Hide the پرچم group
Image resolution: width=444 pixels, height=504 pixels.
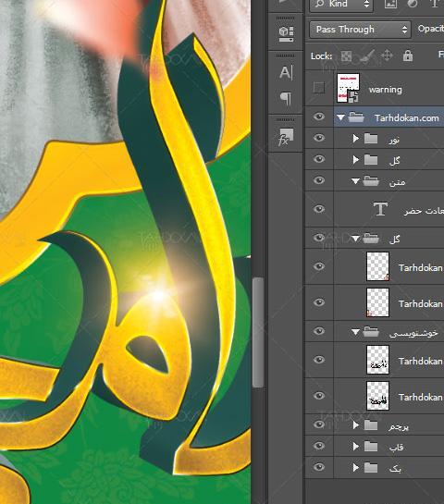[319, 424]
